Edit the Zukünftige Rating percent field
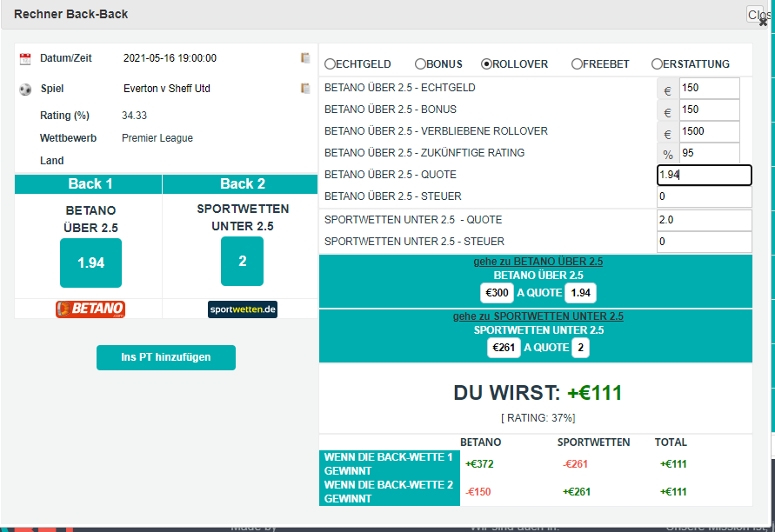This screenshot has height=532, width=775. point(709,153)
